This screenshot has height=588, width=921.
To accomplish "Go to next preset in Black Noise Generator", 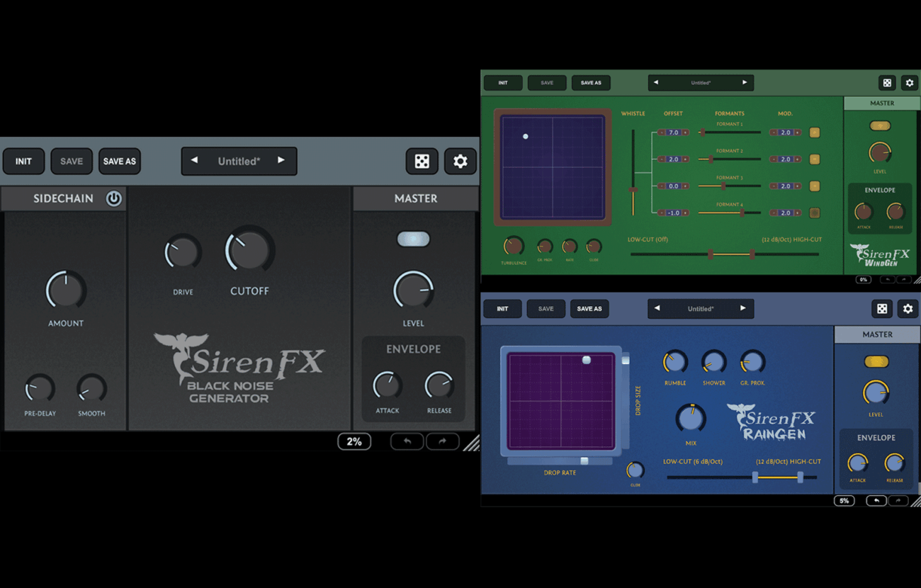I will tap(281, 161).
